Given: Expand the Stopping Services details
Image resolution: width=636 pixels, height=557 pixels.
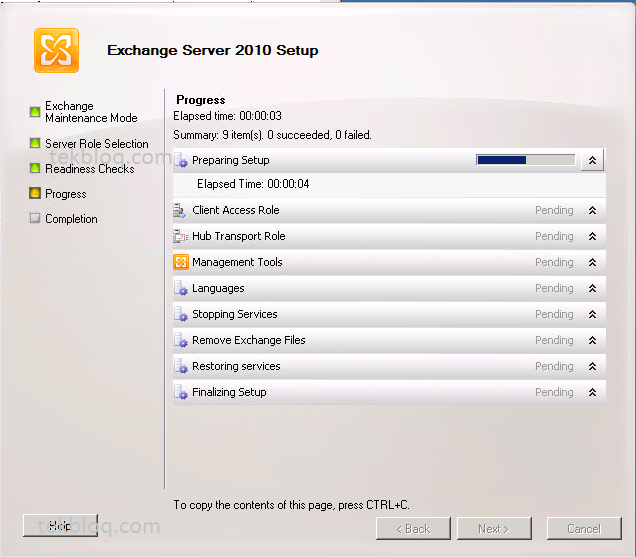Looking at the screenshot, I should click(x=593, y=314).
